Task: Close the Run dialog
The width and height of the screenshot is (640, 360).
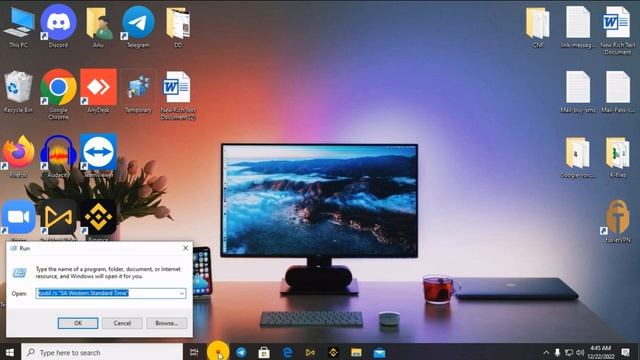Action: [x=185, y=248]
